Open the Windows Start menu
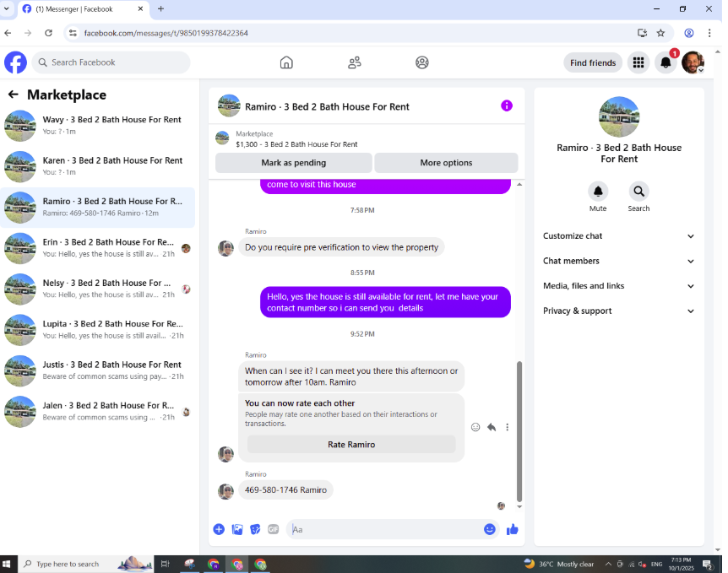Image resolution: width=728 pixels, height=573 pixels. click(7, 565)
